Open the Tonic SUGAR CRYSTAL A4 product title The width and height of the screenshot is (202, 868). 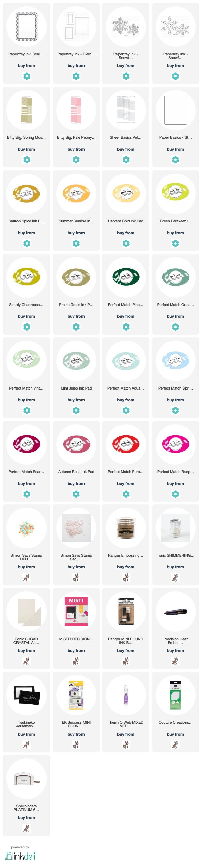[27, 641]
